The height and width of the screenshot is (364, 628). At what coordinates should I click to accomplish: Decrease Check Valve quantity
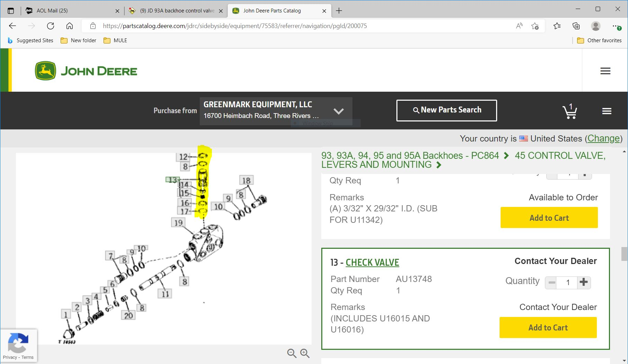pyautogui.click(x=552, y=283)
